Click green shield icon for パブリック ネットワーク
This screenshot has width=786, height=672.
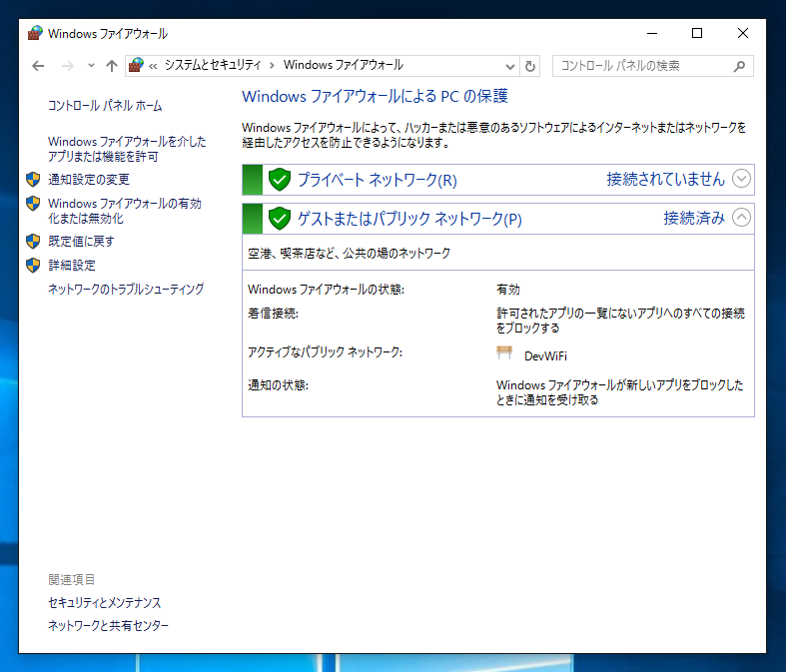click(280, 219)
